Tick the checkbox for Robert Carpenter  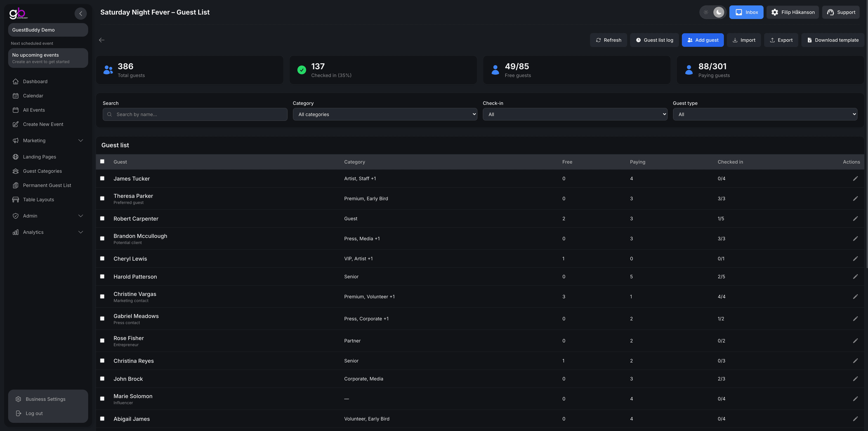click(x=102, y=219)
